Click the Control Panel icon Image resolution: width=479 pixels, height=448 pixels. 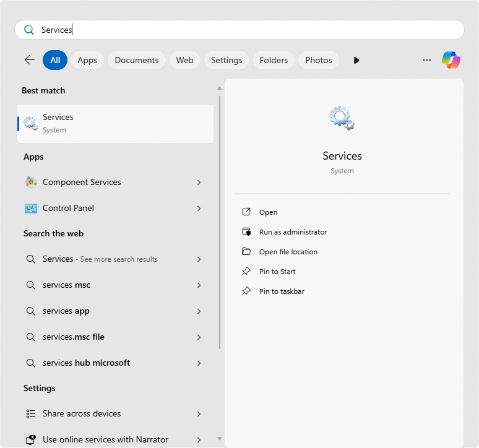tap(31, 209)
